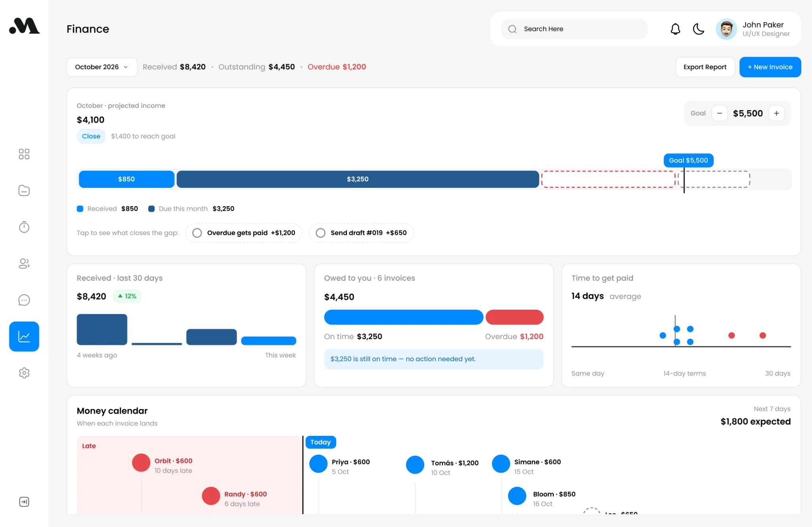The image size is (812, 527).
Task: Select Simane $600 invoice dot
Action: coord(501,464)
